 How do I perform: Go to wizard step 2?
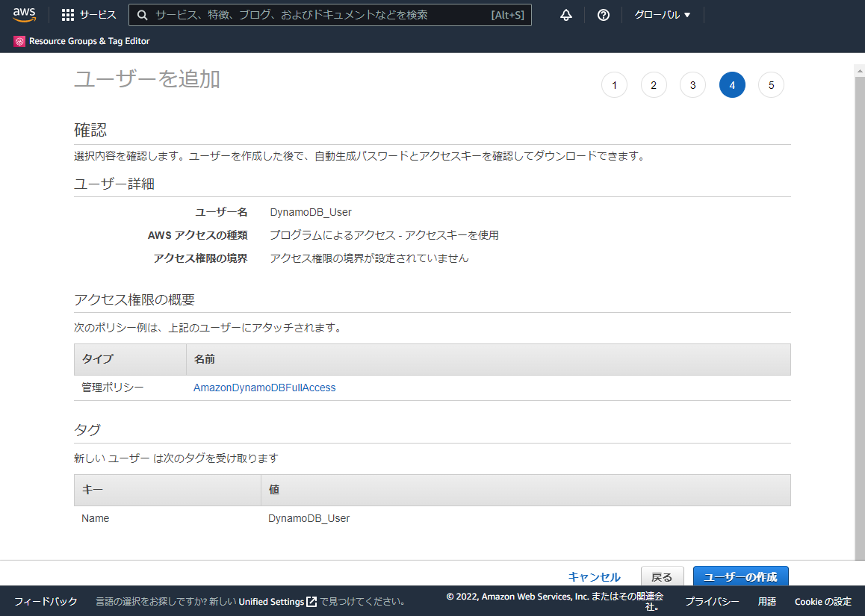654,85
